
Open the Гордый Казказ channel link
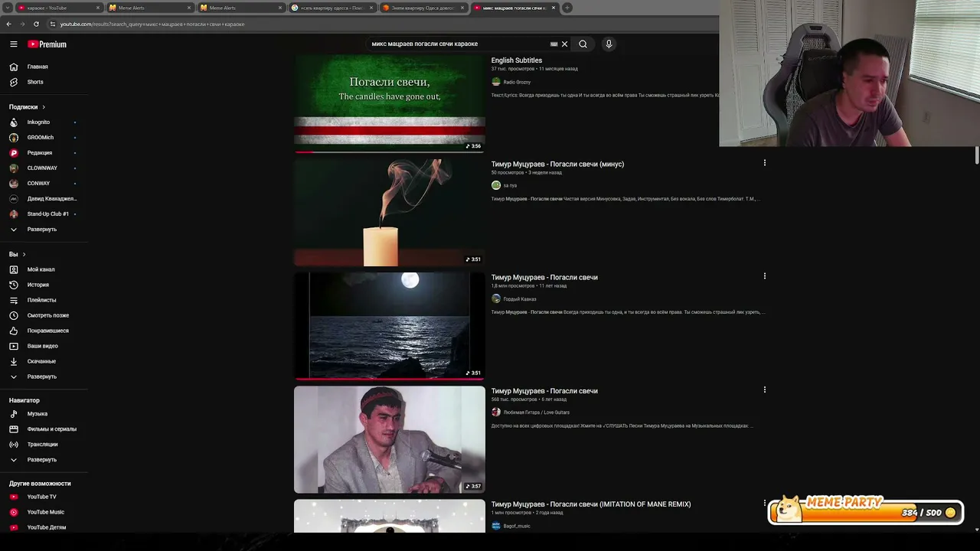coord(519,299)
